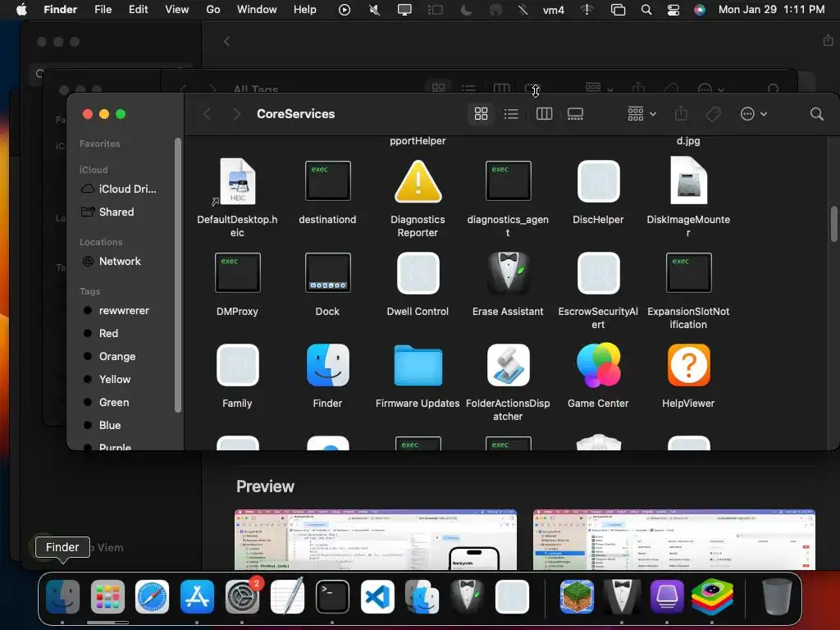Go back in CoreServices window
The height and width of the screenshot is (630, 840).
(208, 113)
